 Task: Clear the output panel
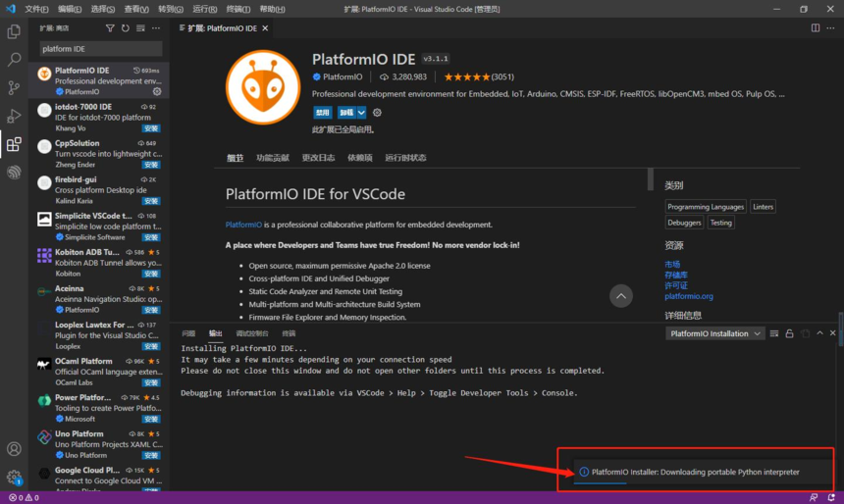point(774,333)
